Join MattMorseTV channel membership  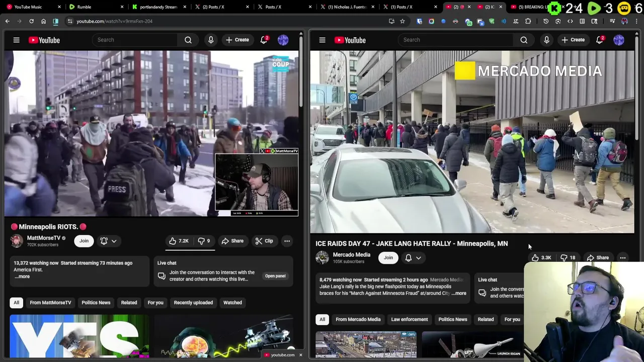84,241
